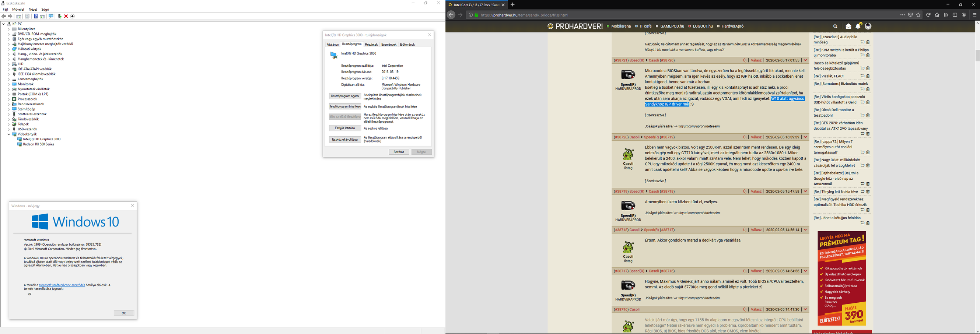Open the notifications bell icon

[858, 26]
